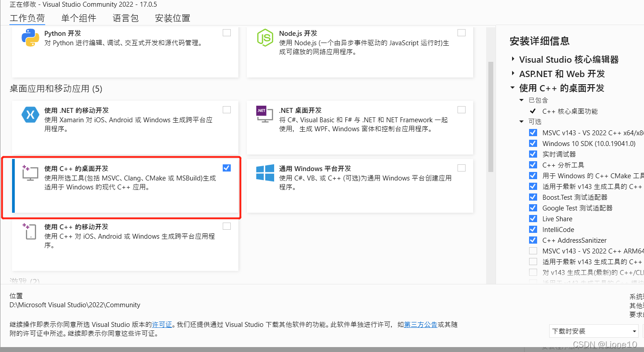Image resolution: width=644 pixels, height=352 pixels.
Task: Select the Node.js 开发 workload card
Action: [x=360, y=52]
